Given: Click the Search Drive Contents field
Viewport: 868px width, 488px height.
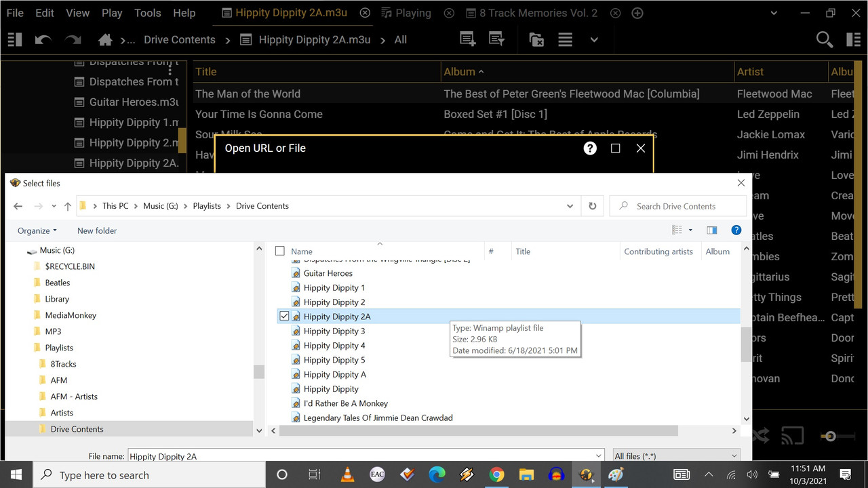Looking at the screenshot, I should click(x=678, y=206).
